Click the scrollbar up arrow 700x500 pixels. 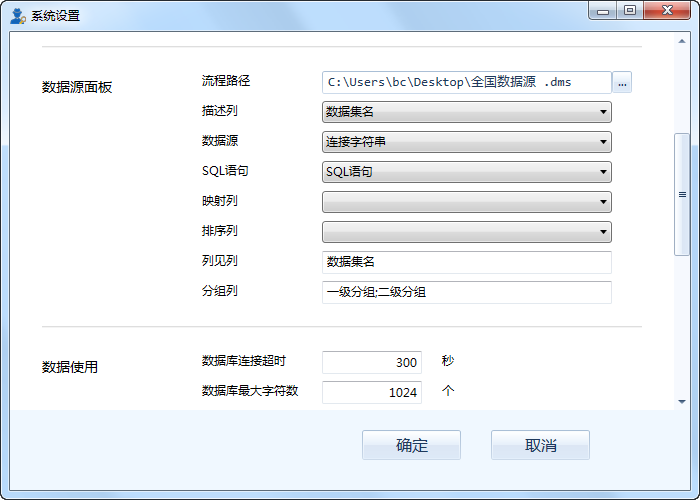(682, 42)
